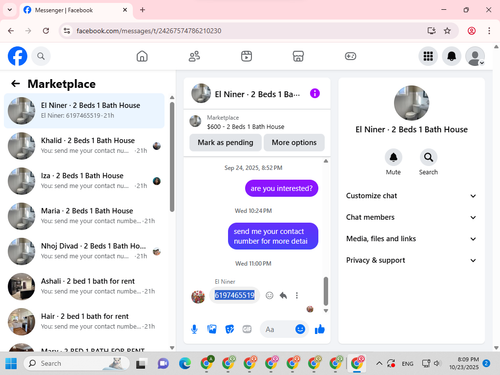Viewport: 500px width, 375px height.
Task: Open more options for 6197465519 message
Action: pos(297,295)
